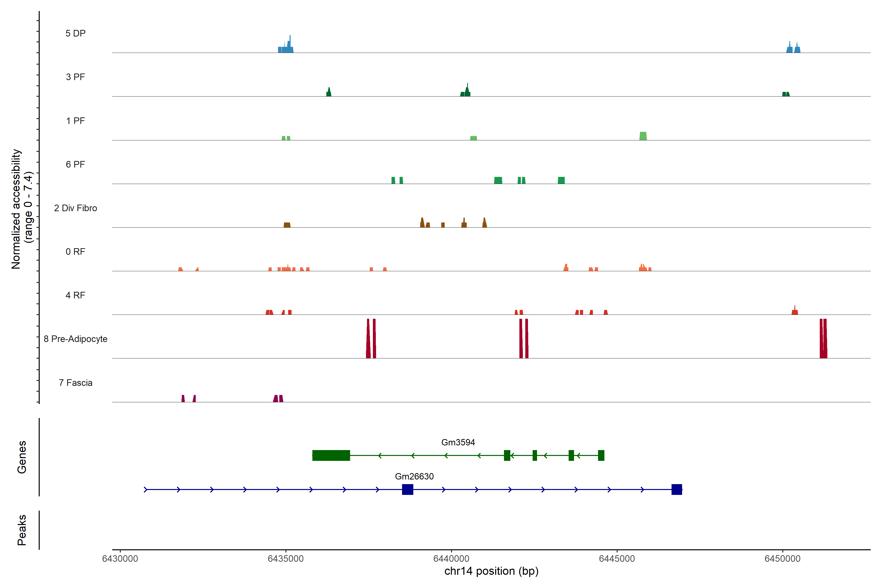Screen dimensions: 882x588
Task: Select the 2 Div Fibro track label
Action: coord(75,208)
